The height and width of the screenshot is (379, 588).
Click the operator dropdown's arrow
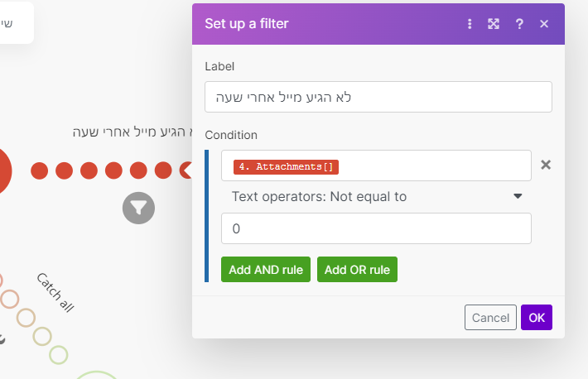coord(518,196)
